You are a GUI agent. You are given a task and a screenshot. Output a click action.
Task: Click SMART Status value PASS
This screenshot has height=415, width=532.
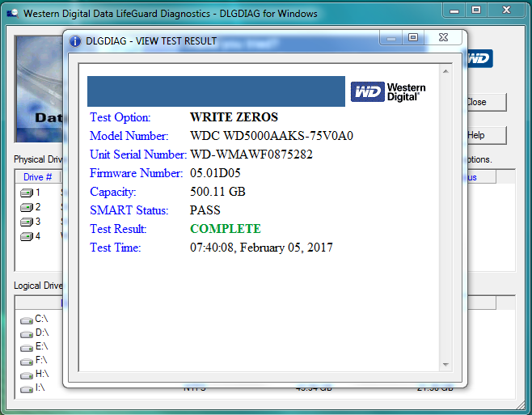tap(205, 210)
